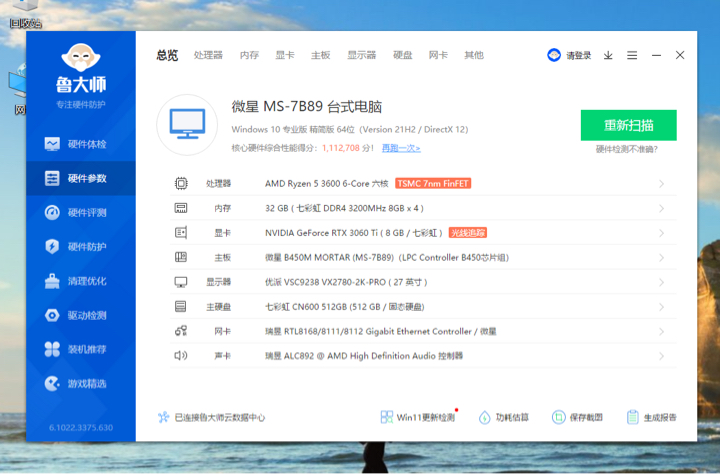Expand the 显示器 row chevron
The height and width of the screenshot is (474, 720).
(661, 282)
